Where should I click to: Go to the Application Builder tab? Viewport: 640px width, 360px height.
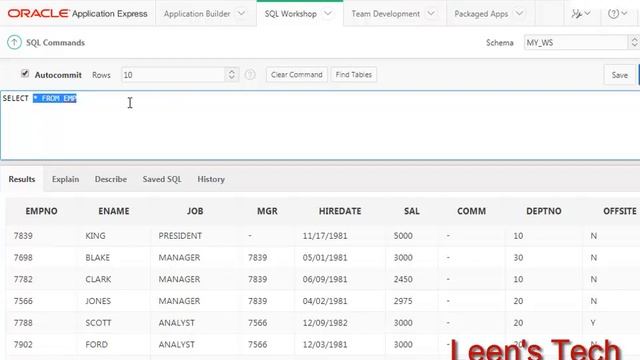point(197,13)
